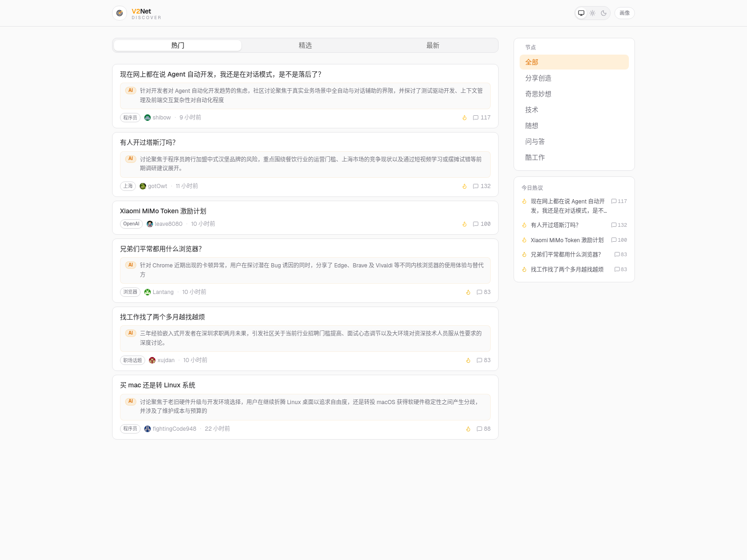This screenshot has width=747, height=560.
Task: Enable dark mode moon icon
Action: pos(604,13)
